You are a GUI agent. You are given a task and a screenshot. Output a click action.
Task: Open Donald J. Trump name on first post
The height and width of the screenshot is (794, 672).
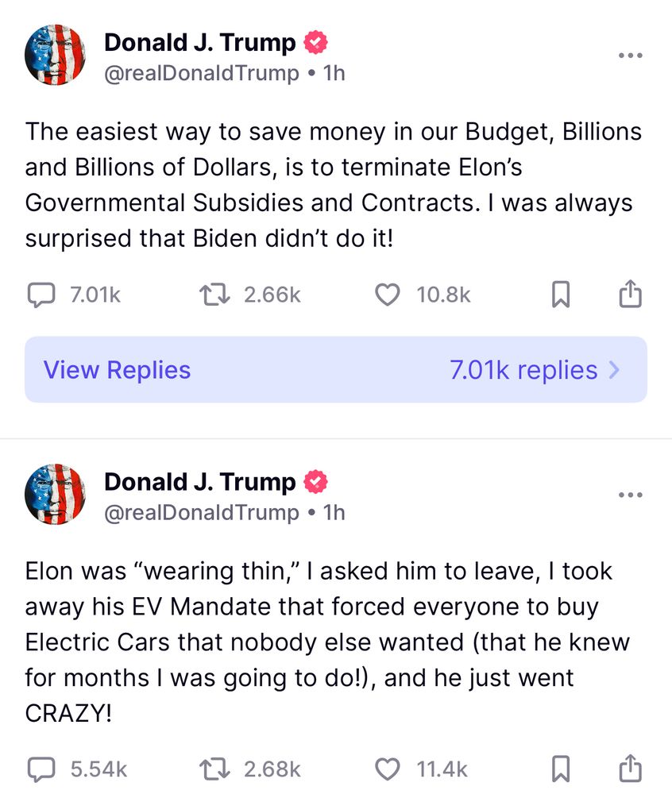click(200, 43)
